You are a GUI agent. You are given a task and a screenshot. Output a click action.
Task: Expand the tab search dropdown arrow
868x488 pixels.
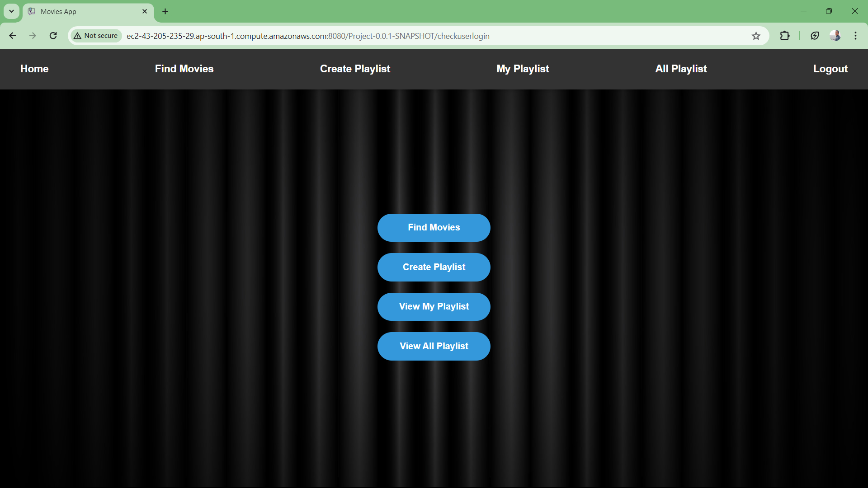click(11, 11)
